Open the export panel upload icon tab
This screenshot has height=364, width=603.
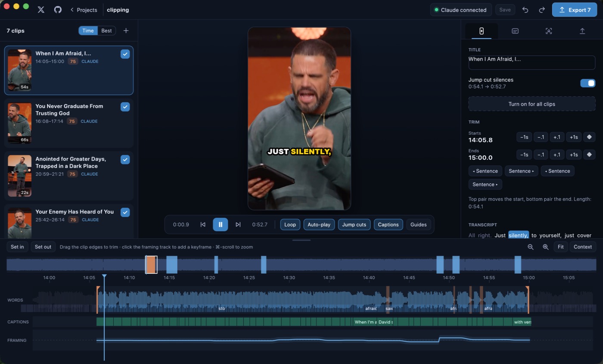(x=582, y=31)
